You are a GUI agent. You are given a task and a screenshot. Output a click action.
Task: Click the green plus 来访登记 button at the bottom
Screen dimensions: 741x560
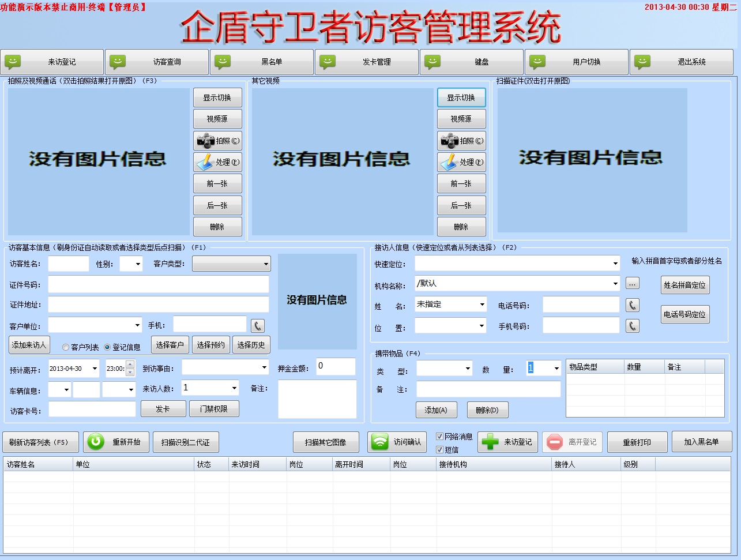[508, 442]
